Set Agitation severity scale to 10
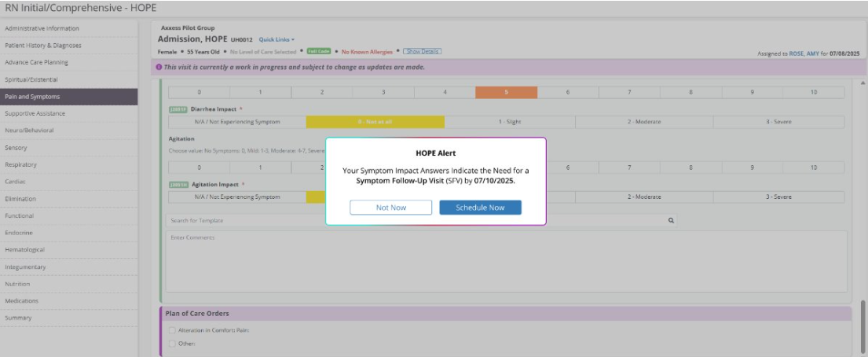Image resolution: width=868 pixels, height=357 pixels. (x=813, y=167)
